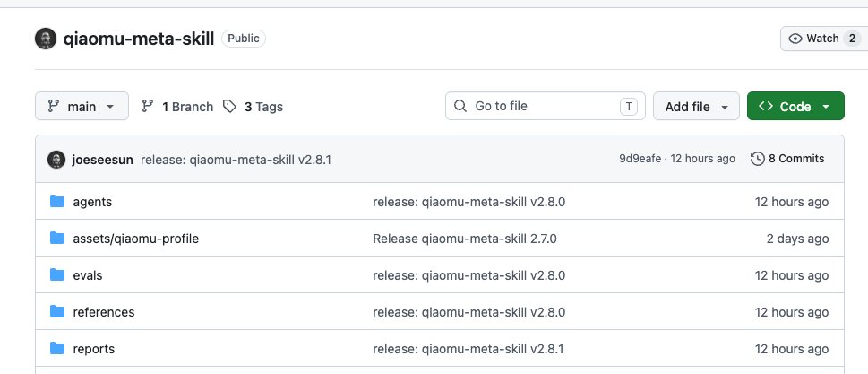Open commit hash 9d9eafe
The height and width of the screenshot is (374, 868).
[x=640, y=159]
